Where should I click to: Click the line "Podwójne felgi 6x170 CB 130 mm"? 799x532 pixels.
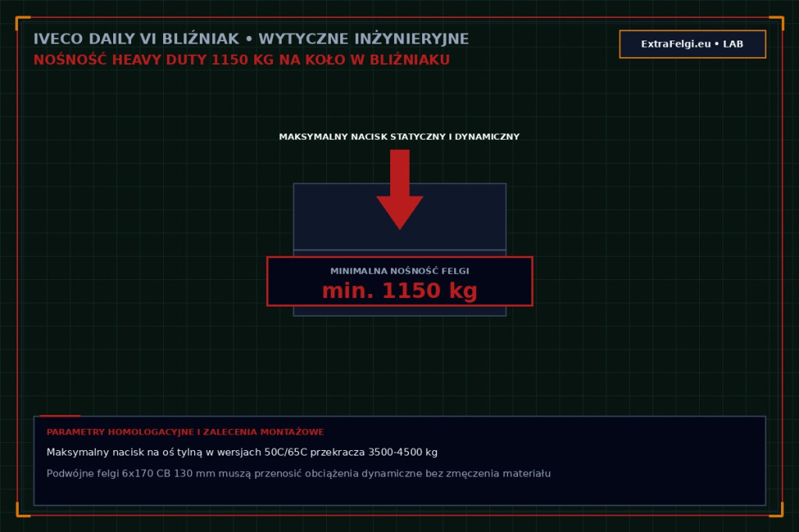(x=131, y=473)
